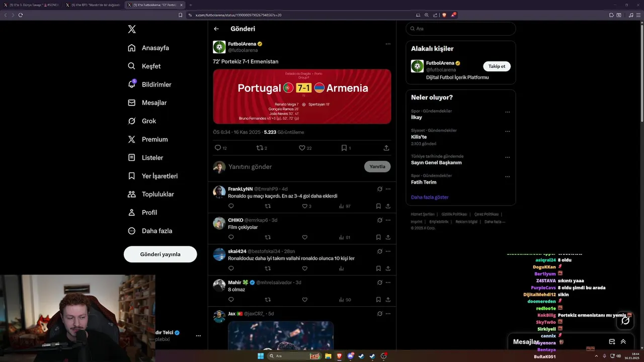Open Discord from the taskbar

(350, 356)
